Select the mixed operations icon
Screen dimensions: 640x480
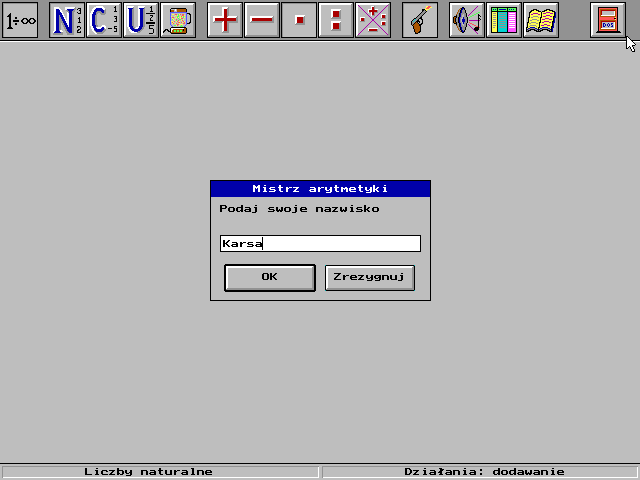pos(373,20)
